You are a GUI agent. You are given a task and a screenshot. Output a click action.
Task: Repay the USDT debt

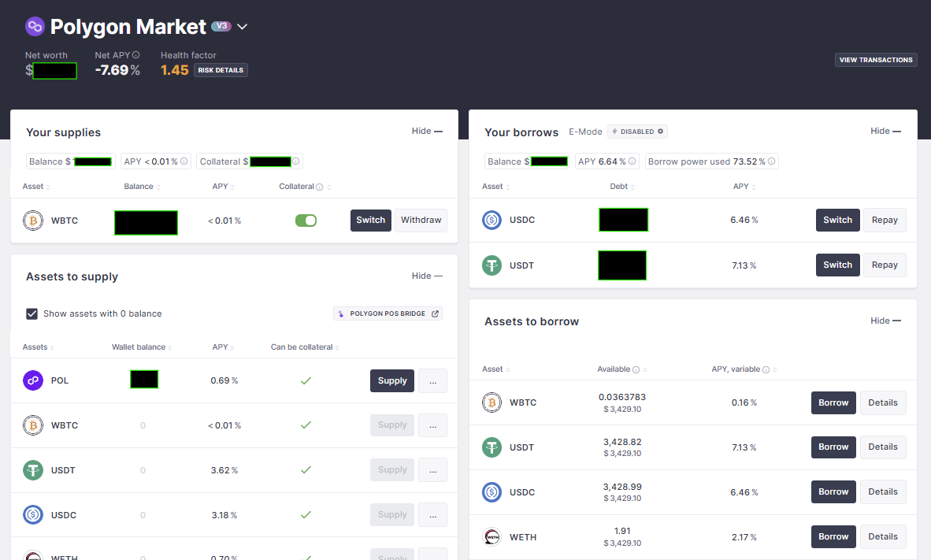click(x=885, y=265)
